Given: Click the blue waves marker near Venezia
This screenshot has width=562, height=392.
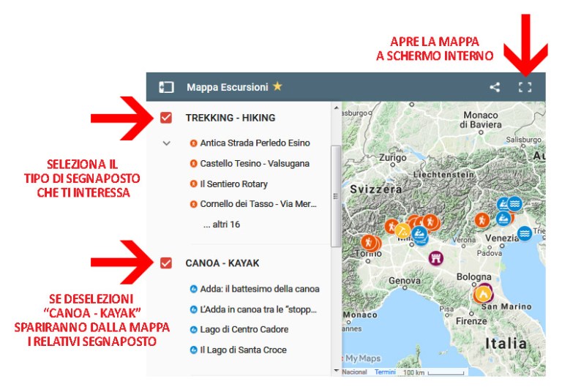Looking at the screenshot, I should click(x=525, y=233).
